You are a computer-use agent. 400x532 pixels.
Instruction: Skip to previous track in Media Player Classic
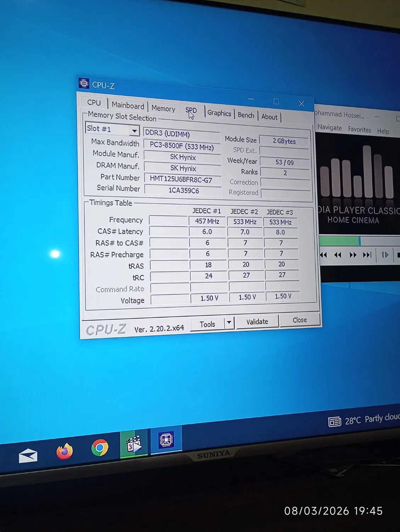coord(323,255)
